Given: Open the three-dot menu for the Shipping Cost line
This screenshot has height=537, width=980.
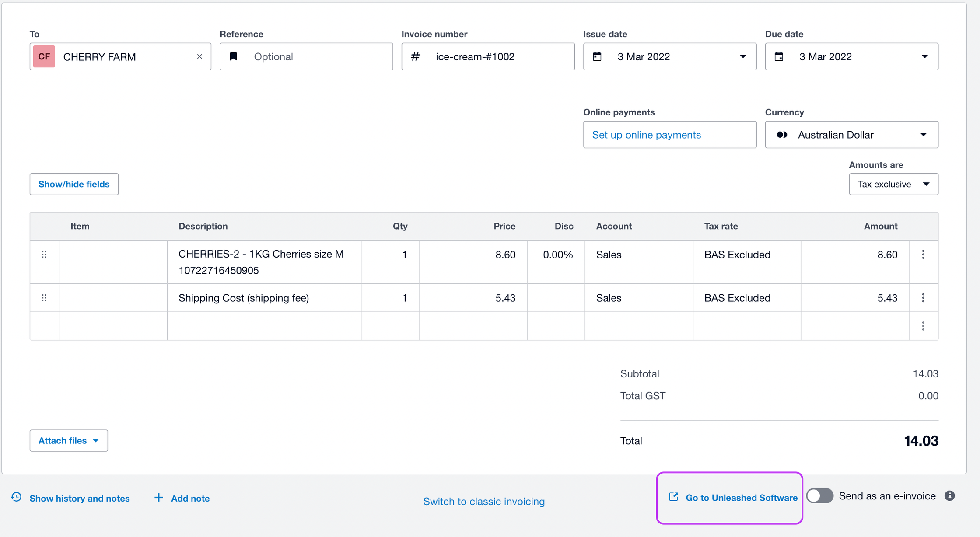Looking at the screenshot, I should [x=923, y=298].
